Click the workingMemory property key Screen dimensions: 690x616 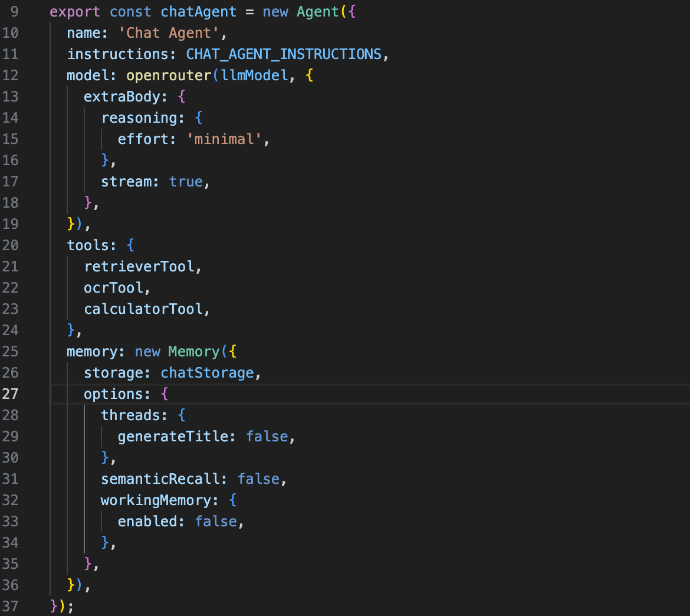point(156,500)
